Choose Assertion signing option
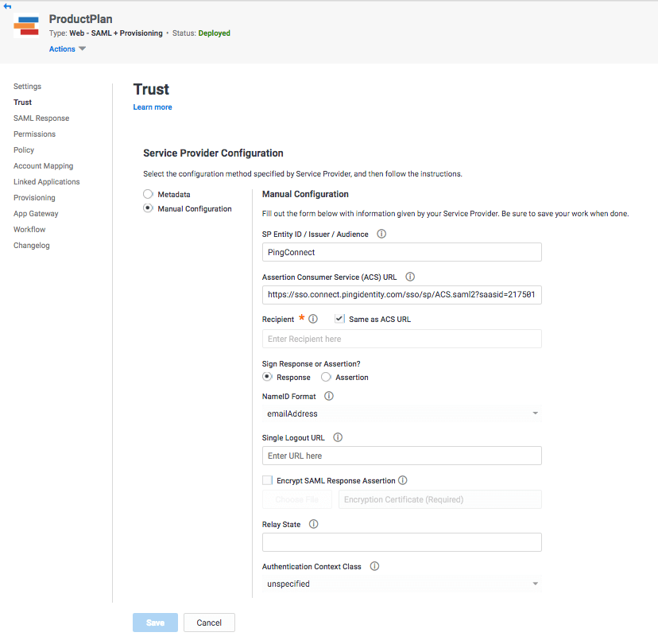This screenshot has height=644, width=658. click(326, 377)
